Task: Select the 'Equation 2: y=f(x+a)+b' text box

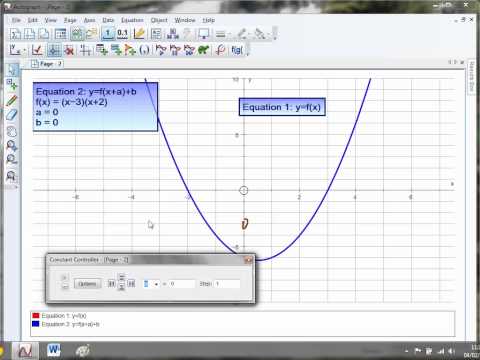Action: pyautogui.click(x=95, y=107)
